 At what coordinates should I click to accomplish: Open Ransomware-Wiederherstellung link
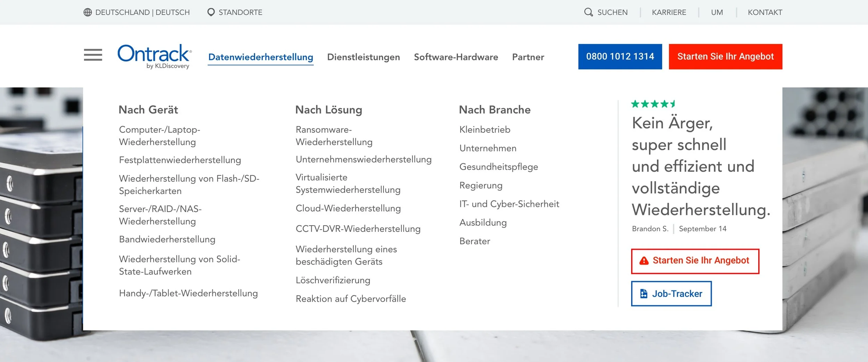pos(334,136)
